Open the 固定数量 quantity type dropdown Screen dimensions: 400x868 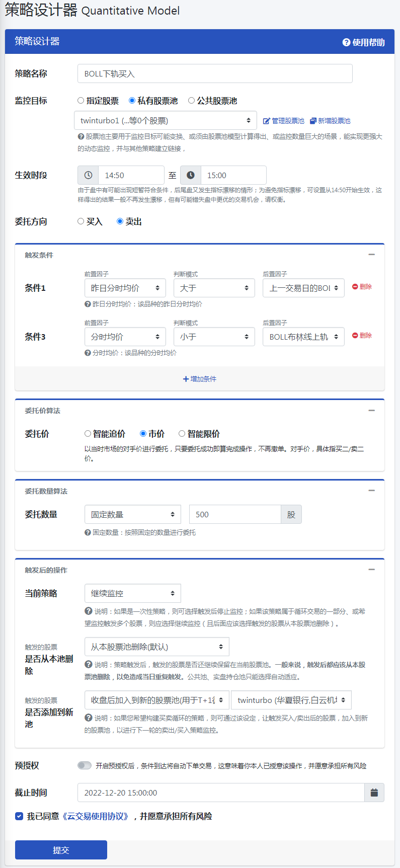pos(133,514)
